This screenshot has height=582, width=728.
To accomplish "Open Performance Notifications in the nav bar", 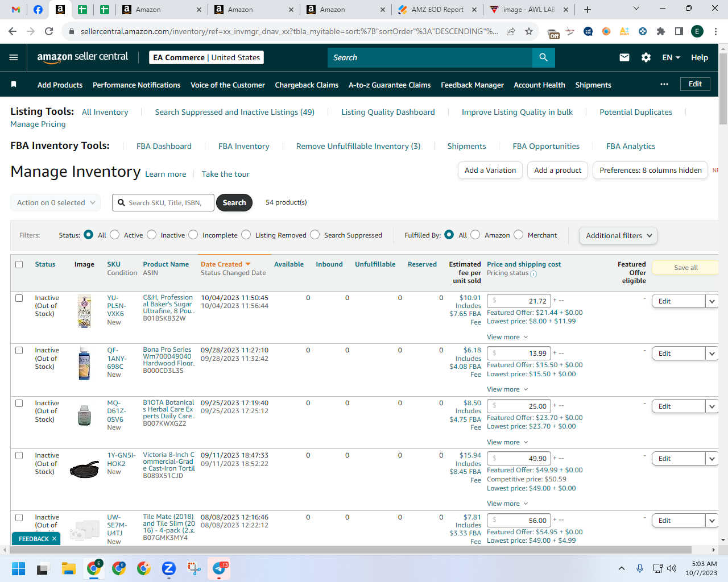I will (x=136, y=85).
